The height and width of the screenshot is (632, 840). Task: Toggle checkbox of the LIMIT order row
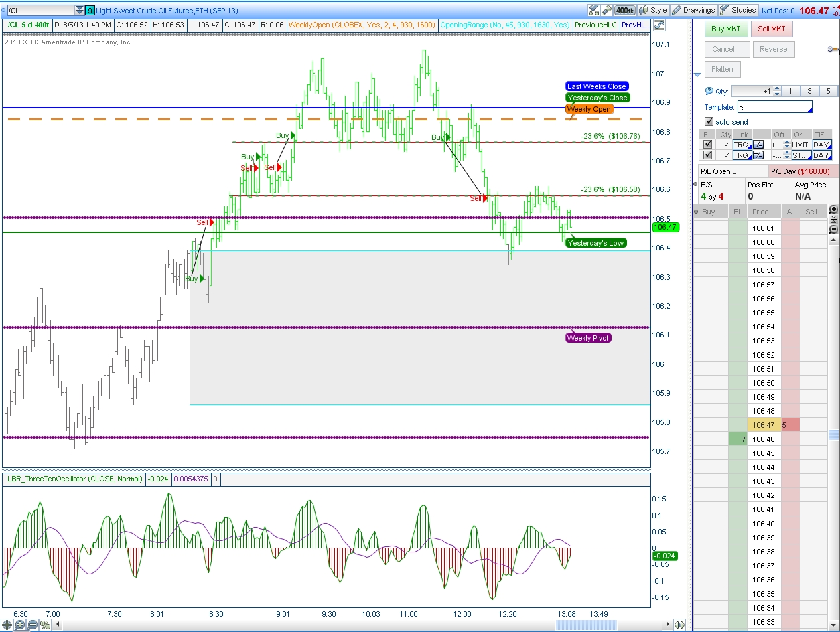pos(708,145)
